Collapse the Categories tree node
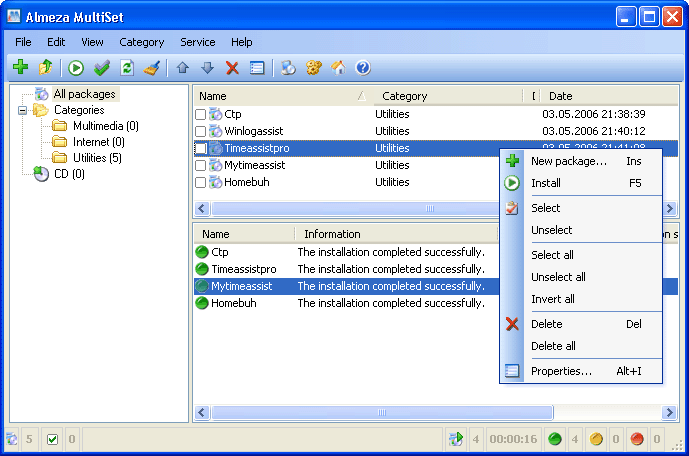Screen dimensions: 689x456 click(x=22, y=110)
